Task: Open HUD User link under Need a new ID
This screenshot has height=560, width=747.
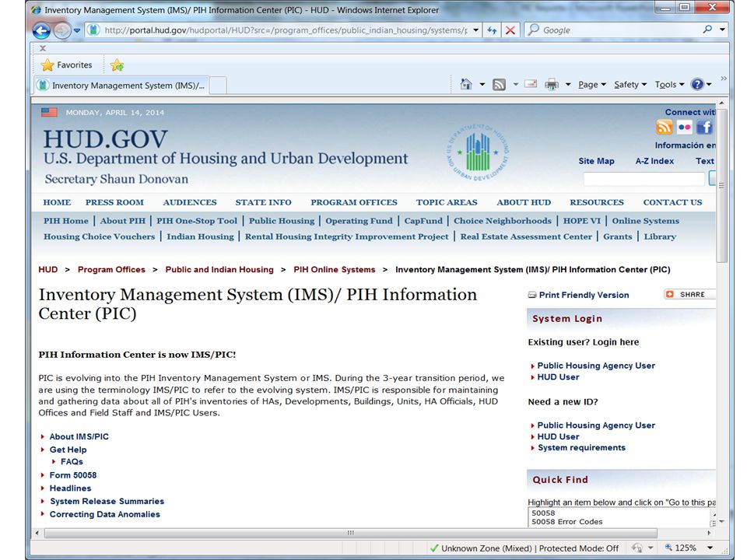Action: (x=558, y=436)
